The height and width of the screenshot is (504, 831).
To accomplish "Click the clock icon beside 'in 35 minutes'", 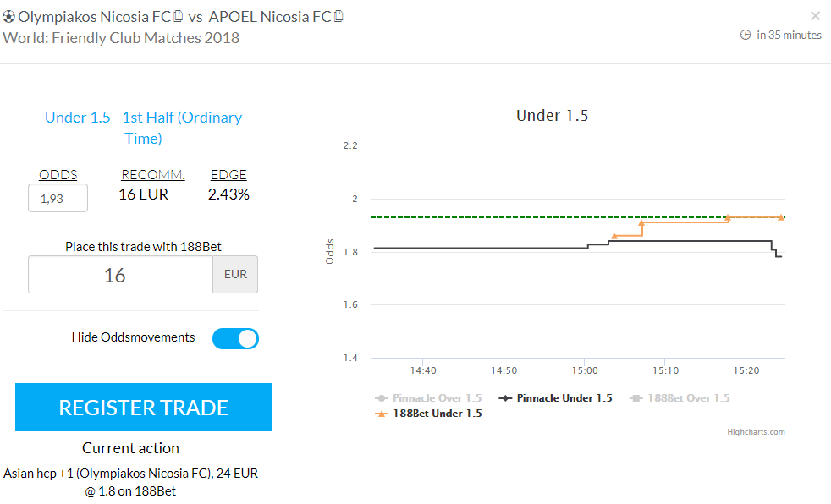I will coord(746,35).
